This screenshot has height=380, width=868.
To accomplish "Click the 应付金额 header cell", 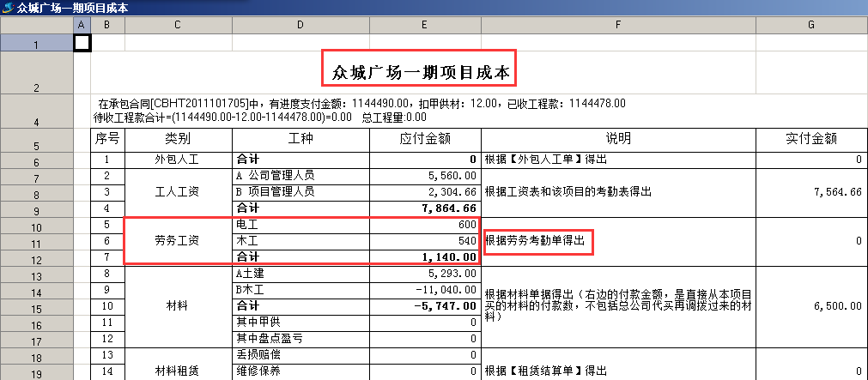I will click(425, 139).
